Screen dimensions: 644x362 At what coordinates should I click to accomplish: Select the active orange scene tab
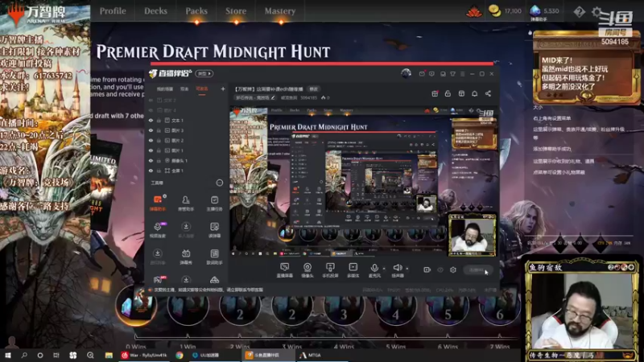tap(202, 89)
